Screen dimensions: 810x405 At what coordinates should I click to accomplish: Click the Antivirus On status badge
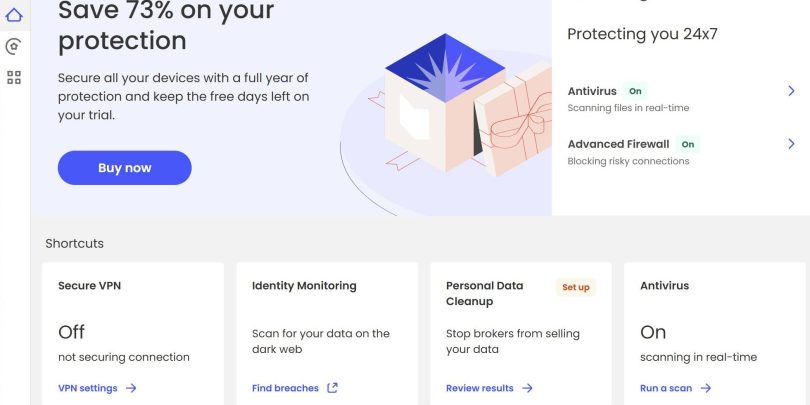(636, 91)
